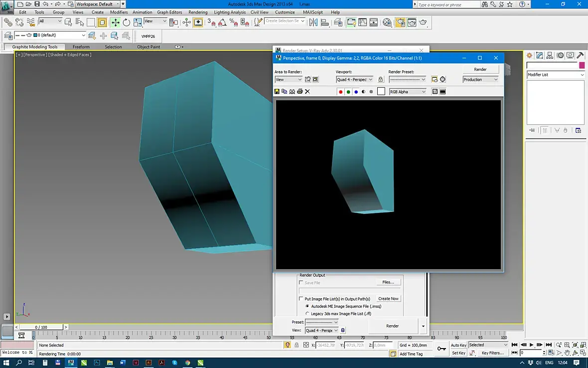Expand the RGB Alpha channel dropdown

[x=408, y=92]
